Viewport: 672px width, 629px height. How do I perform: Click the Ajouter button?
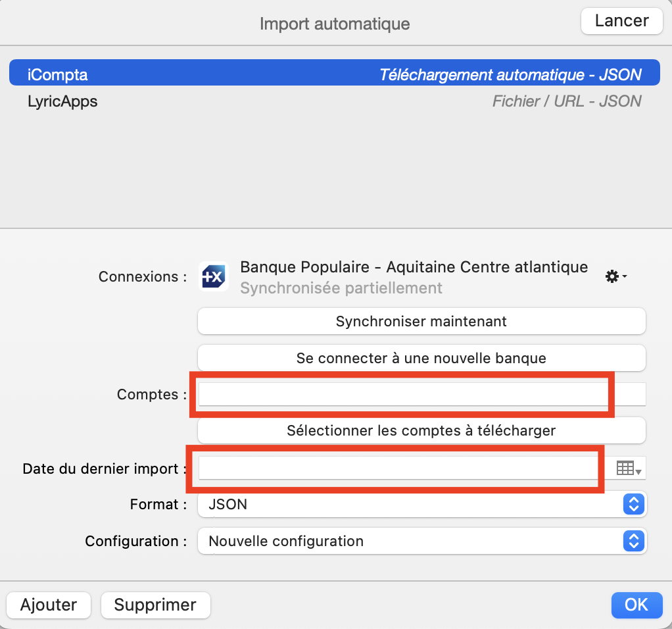pyautogui.click(x=49, y=605)
